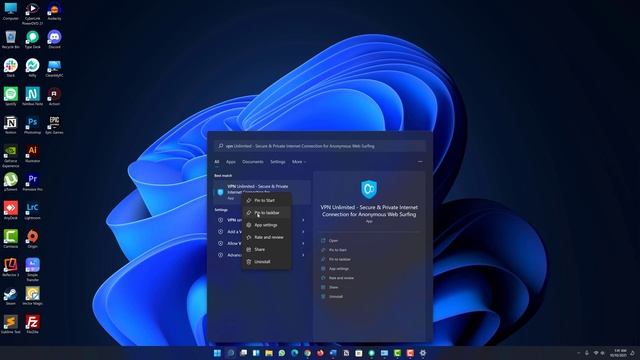Open the Audacity desktop icon

pos(54,11)
